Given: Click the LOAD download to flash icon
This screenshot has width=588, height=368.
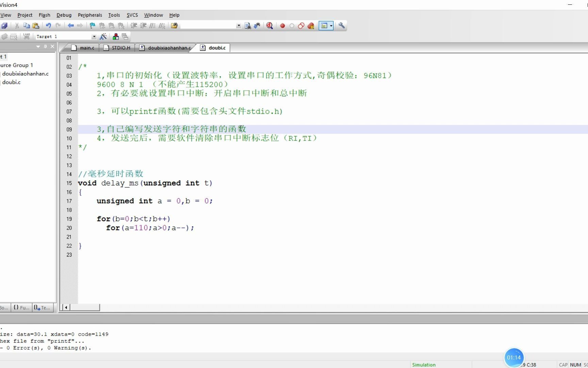Looking at the screenshot, I should tap(27, 36).
